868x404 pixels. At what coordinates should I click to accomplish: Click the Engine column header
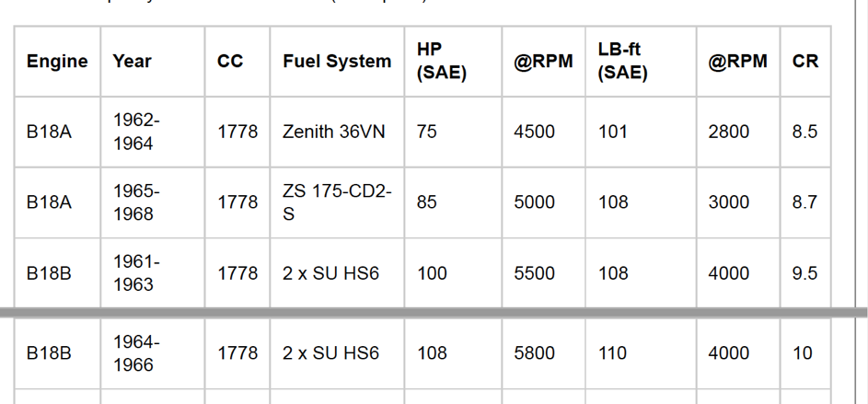coord(57,62)
